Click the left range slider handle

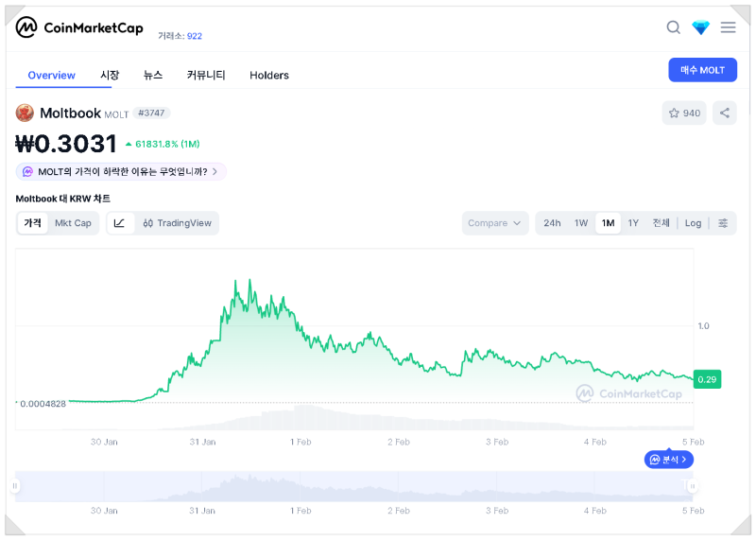click(15, 486)
